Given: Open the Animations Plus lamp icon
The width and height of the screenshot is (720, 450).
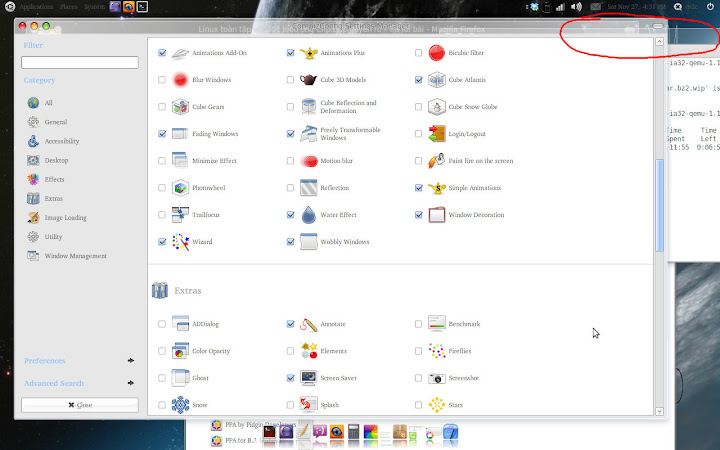Looking at the screenshot, I should 309,53.
